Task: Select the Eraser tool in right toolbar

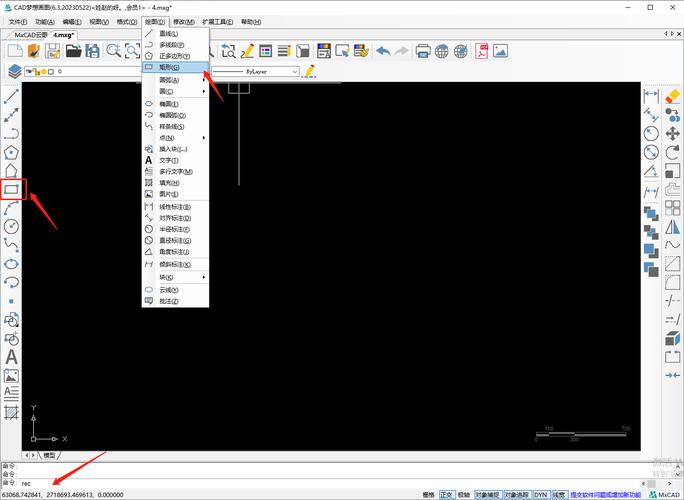Action: [673, 96]
